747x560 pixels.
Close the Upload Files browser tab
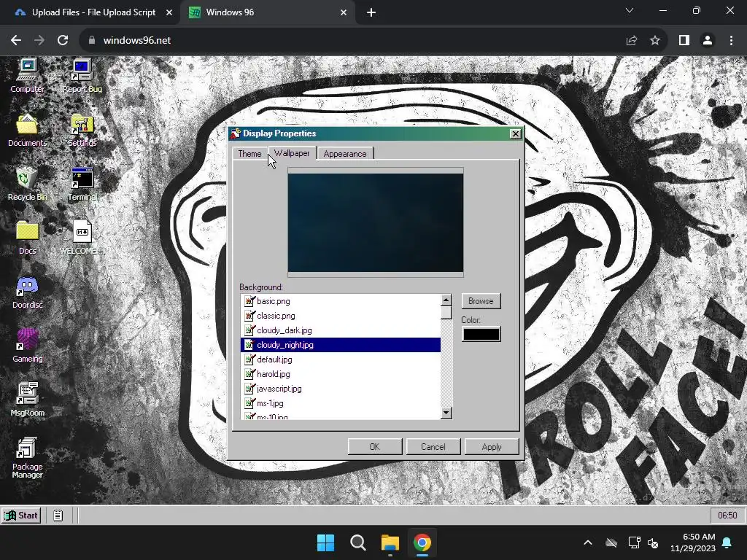(x=169, y=12)
